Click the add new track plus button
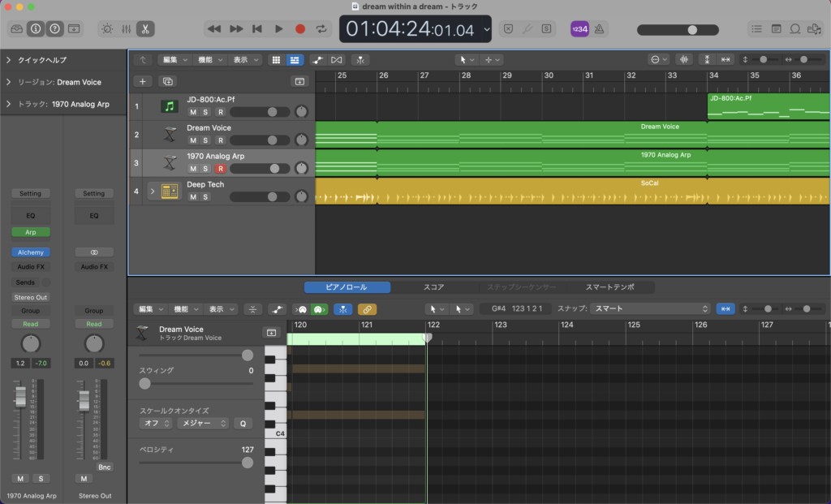The height and width of the screenshot is (504, 831). click(x=143, y=81)
